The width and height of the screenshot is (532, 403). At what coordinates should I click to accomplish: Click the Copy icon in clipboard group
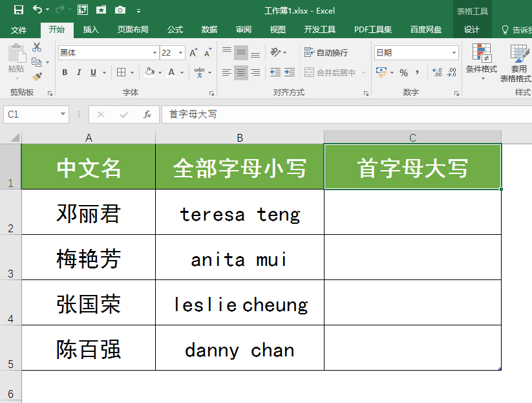pos(36,62)
